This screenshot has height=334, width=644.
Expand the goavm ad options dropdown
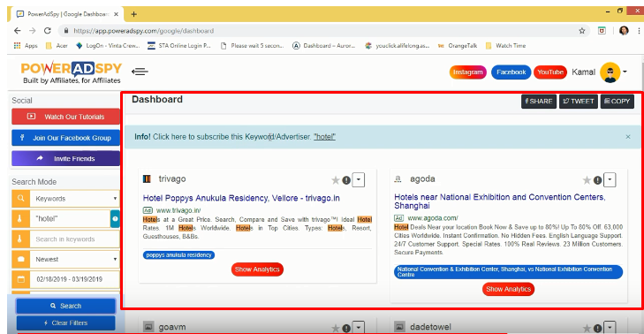coord(359,328)
